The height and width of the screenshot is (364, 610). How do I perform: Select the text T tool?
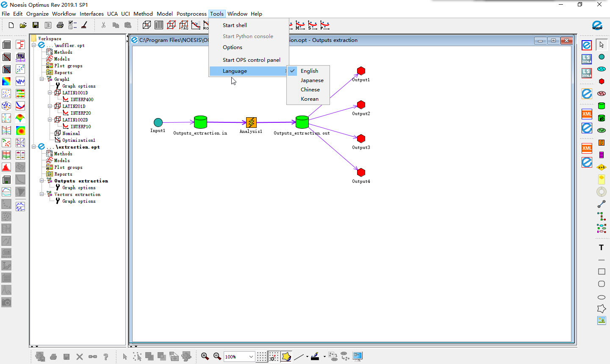[x=601, y=248]
